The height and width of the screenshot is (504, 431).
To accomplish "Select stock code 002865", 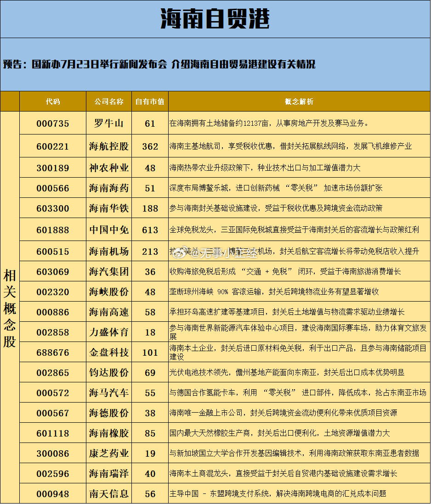I will click(x=53, y=373).
